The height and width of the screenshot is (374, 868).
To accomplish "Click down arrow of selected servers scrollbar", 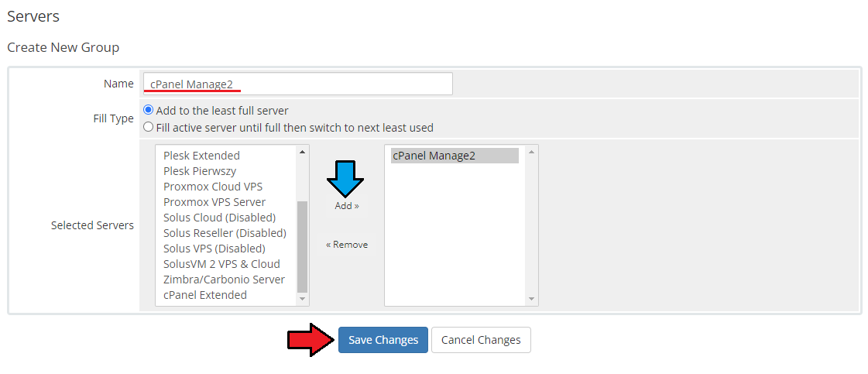I will click(531, 299).
